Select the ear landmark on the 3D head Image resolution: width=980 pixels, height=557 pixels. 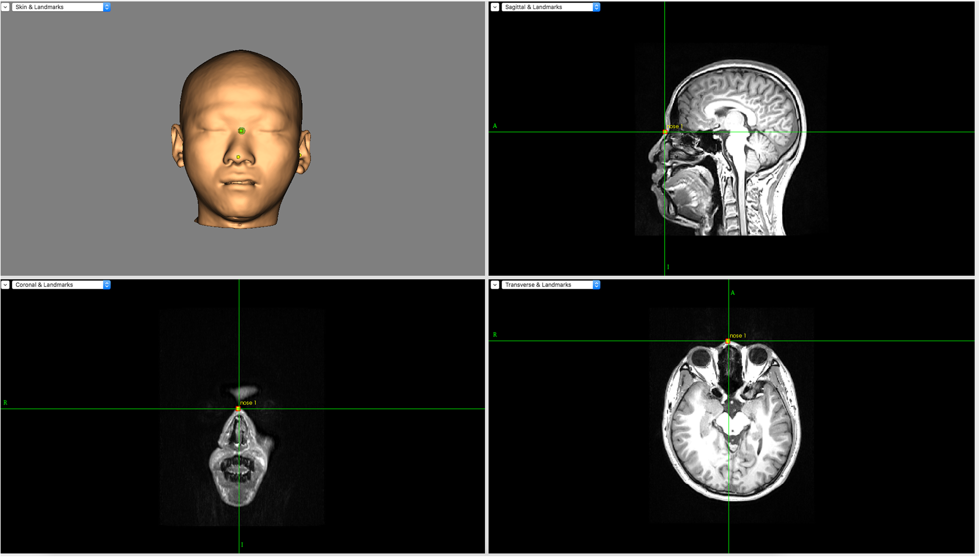click(300, 155)
